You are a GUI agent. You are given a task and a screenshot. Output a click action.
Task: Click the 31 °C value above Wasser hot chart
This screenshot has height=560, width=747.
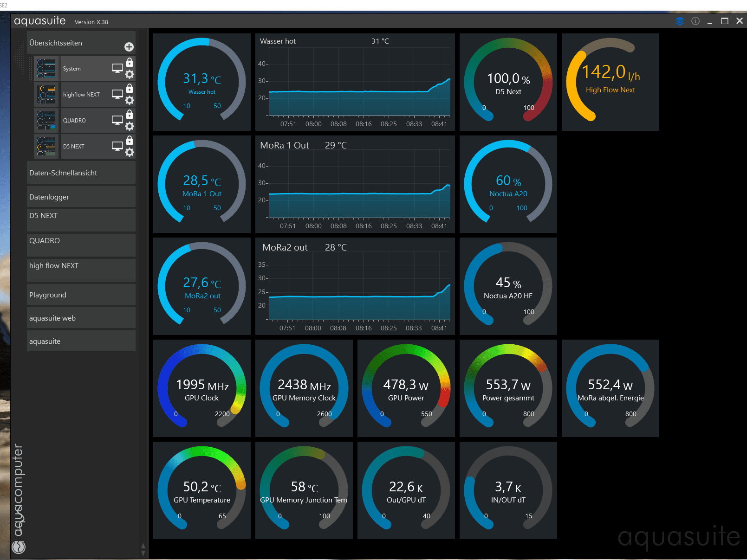380,41
